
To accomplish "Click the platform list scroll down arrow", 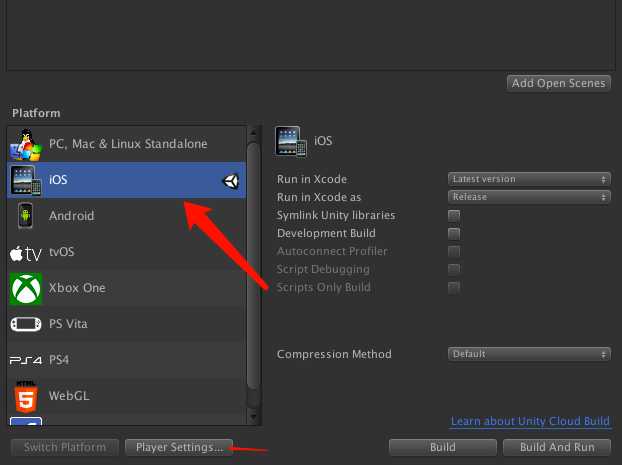I will point(253,417).
